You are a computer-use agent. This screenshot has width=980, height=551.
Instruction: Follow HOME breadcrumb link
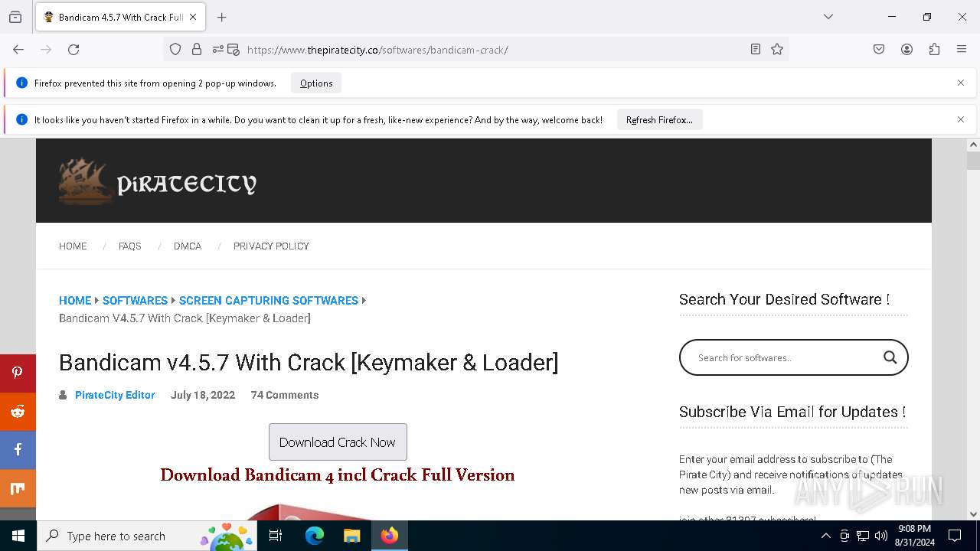[x=75, y=301]
